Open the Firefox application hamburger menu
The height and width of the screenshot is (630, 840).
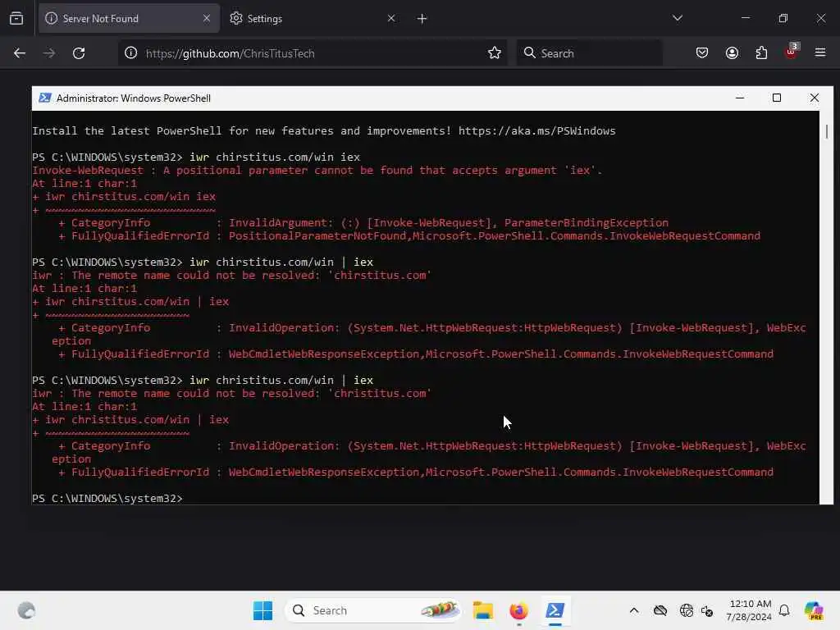point(820,53)
